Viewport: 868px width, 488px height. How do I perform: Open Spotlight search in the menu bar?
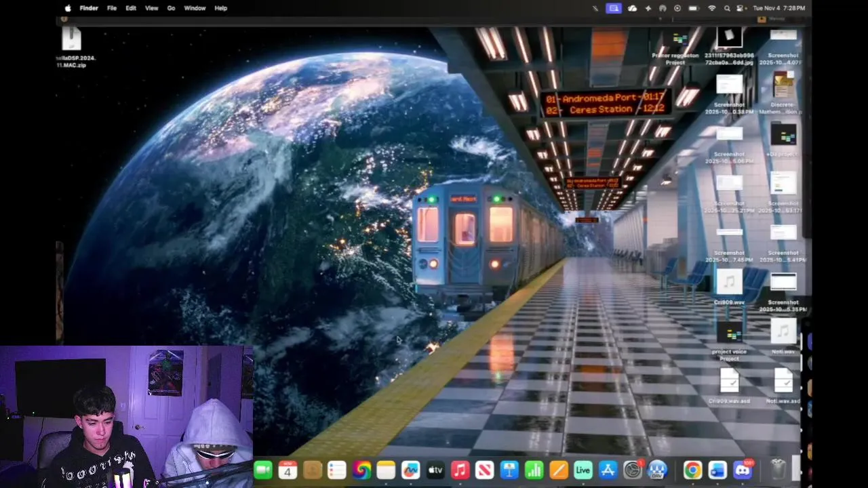coord(728,8)
